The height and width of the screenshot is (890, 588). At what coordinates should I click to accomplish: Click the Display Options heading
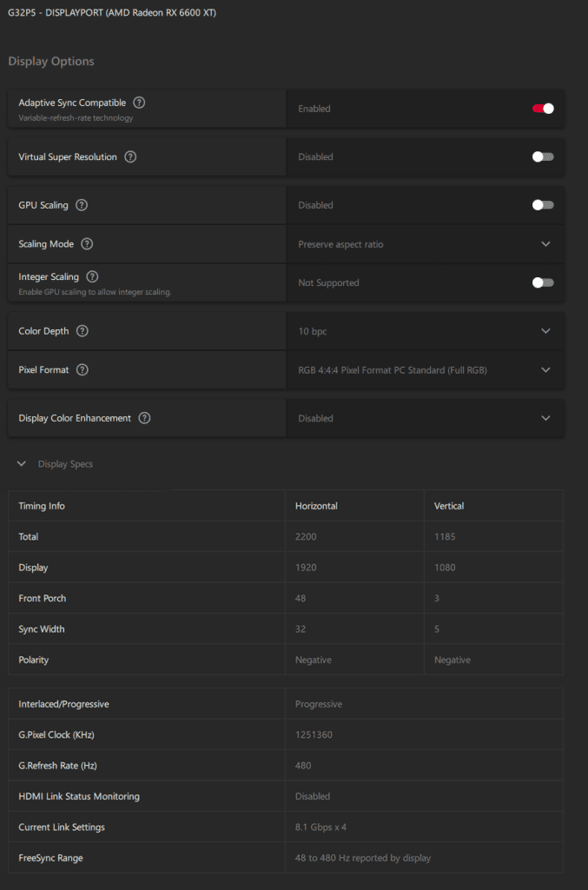click(x=51, y=62)
